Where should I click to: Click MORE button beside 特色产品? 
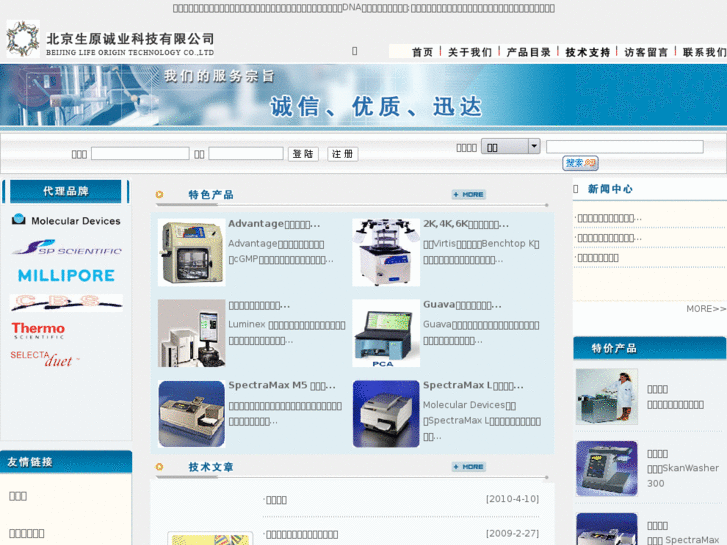coord(469,195)
